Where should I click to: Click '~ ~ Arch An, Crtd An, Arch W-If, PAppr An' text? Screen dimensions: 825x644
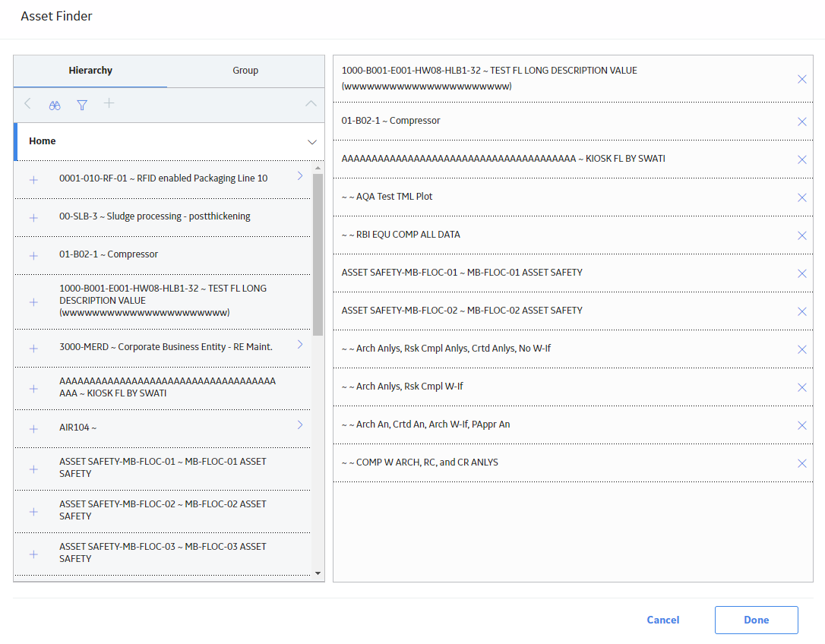425,424
